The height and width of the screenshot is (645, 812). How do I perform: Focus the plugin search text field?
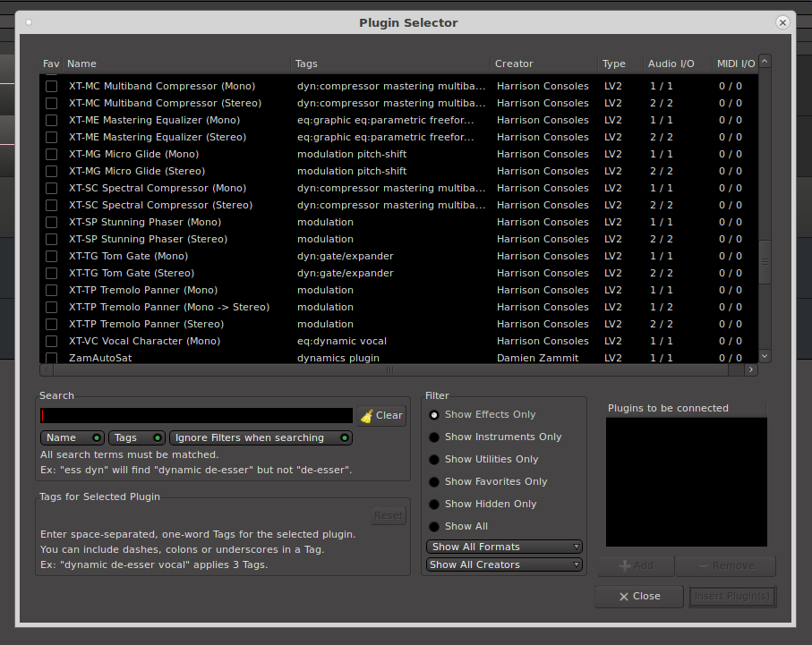[196, 415]
